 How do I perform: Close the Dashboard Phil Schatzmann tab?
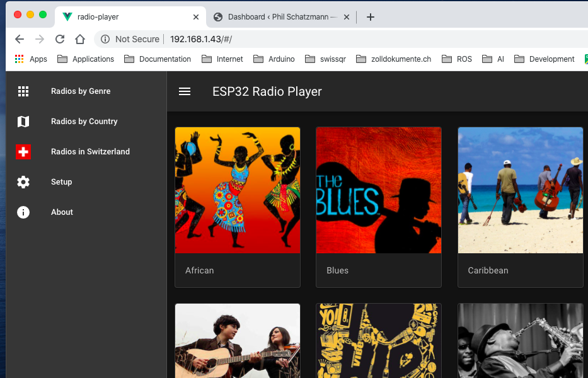(x=347, y=17)
